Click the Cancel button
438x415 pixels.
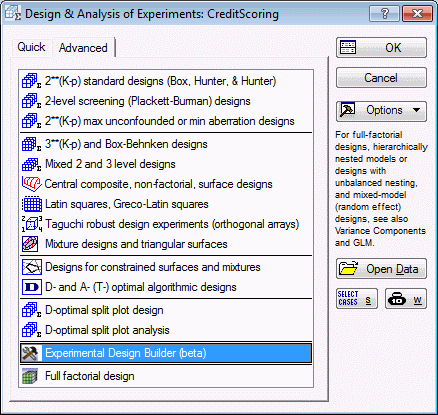[381, 78]
